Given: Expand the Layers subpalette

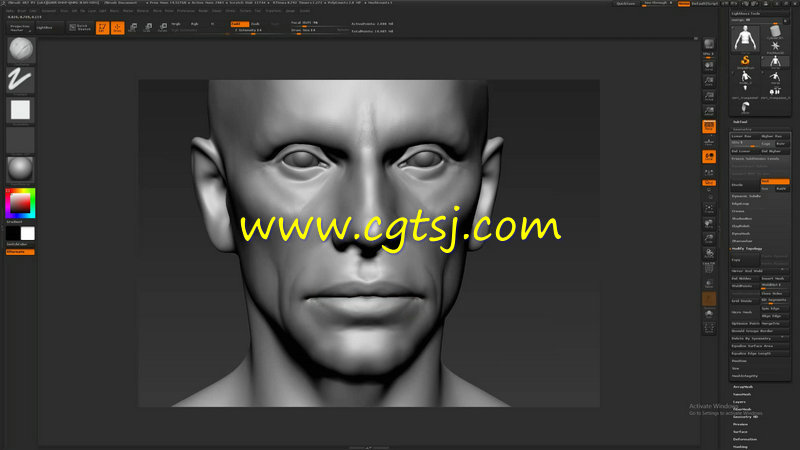Looking at the screenshot, I should 739,402.
